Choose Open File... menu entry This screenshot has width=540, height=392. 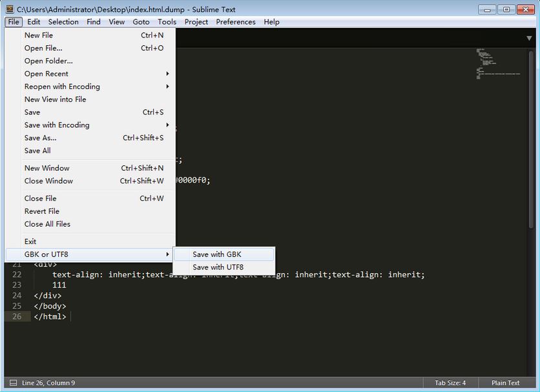click(90, 48)
